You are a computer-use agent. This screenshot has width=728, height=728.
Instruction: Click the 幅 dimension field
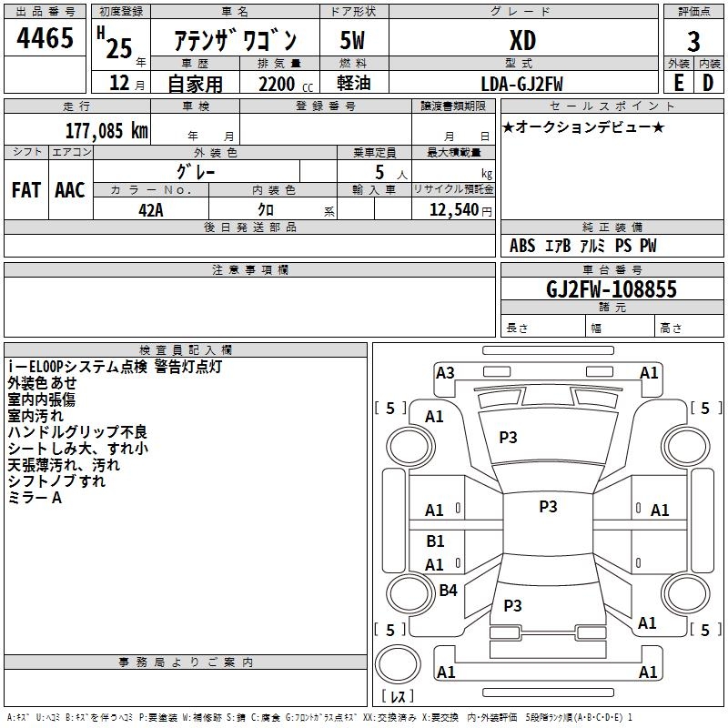(x=621, y=326)
